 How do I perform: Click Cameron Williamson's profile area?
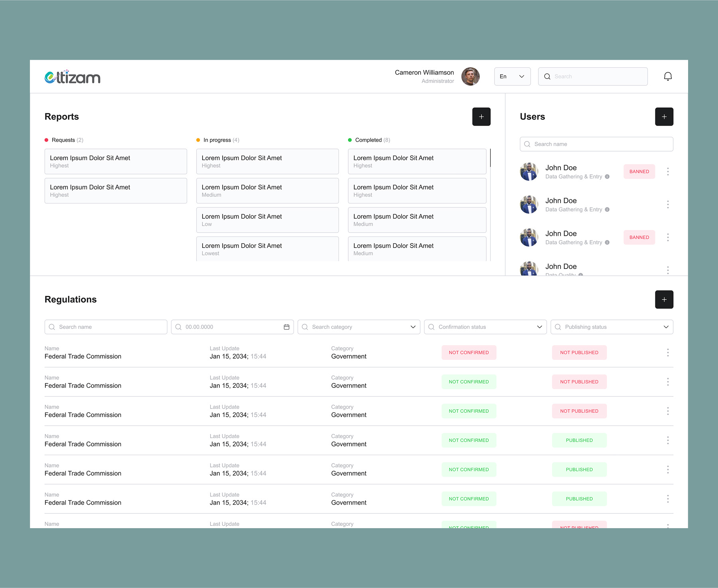[x=437, y=76]
